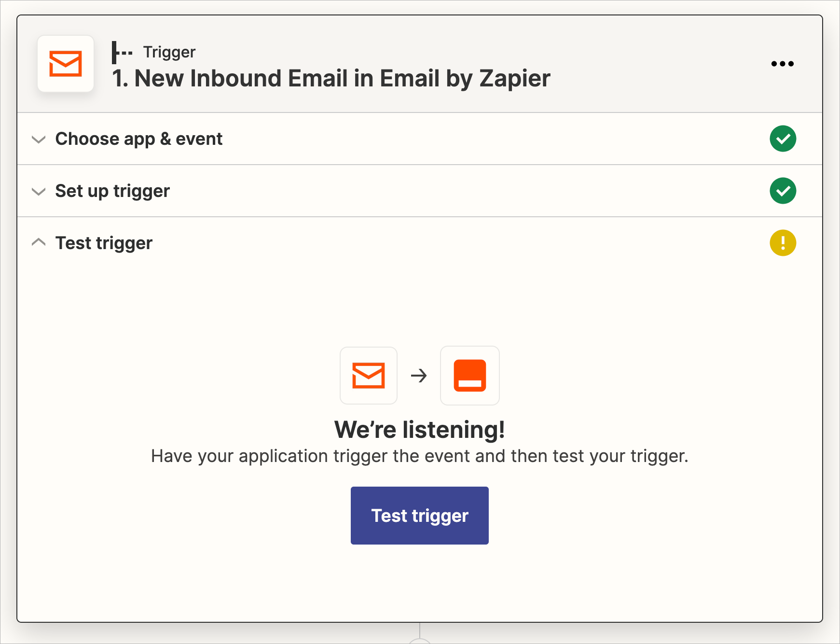Click the Email by Zapier app icon in header

pyautogui.click(x=66, y=64)
